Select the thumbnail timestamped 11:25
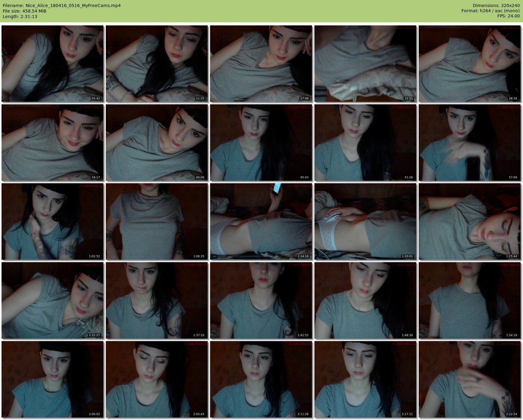The width and height of the screenshot is (523, 420). click(x=157, y=64)
